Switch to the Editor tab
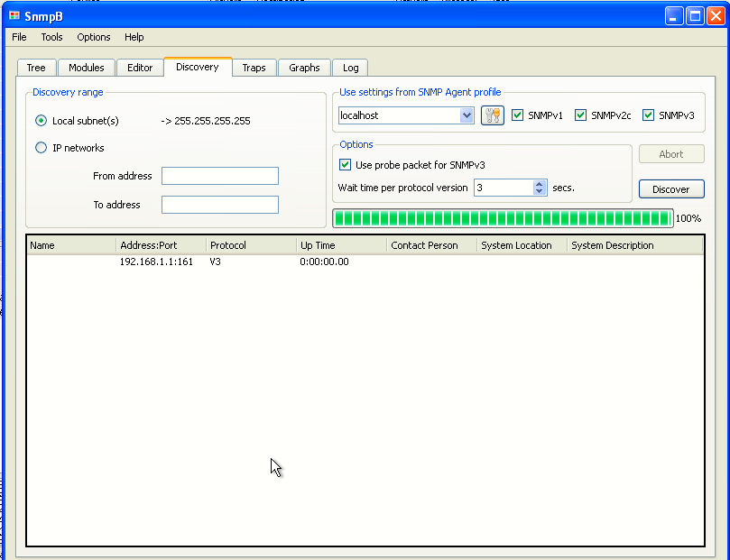 pos(140,68)
